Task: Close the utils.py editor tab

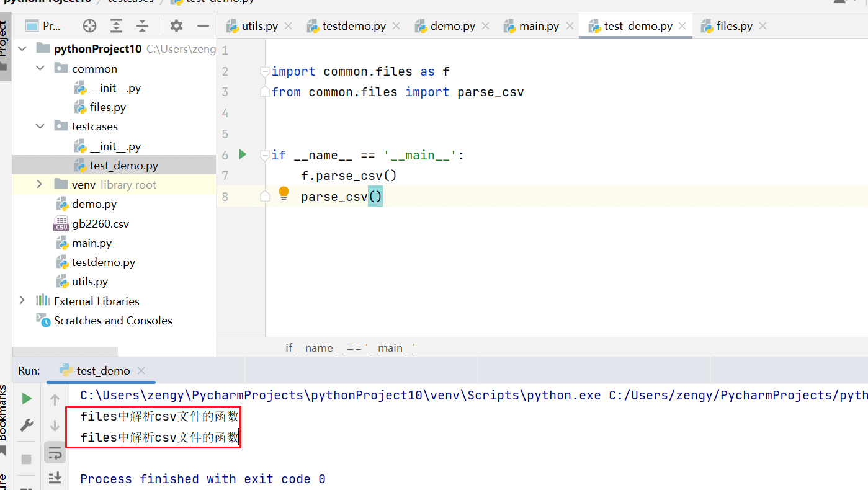Action: coord(288,26)
